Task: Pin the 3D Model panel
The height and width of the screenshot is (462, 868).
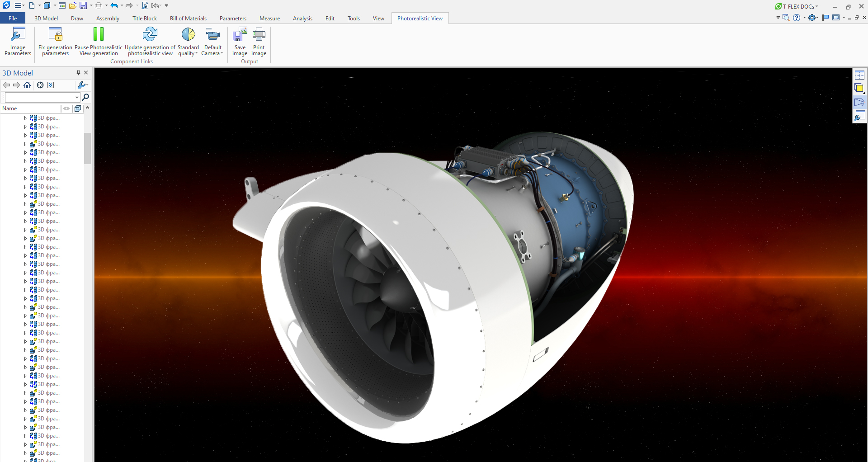Action: [x=78, y=72]
